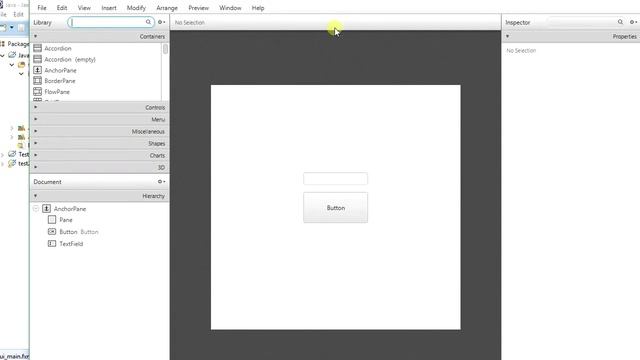Choose Accordion in the library list
This screenshot has height=360, width=640.
pos(58,48)
